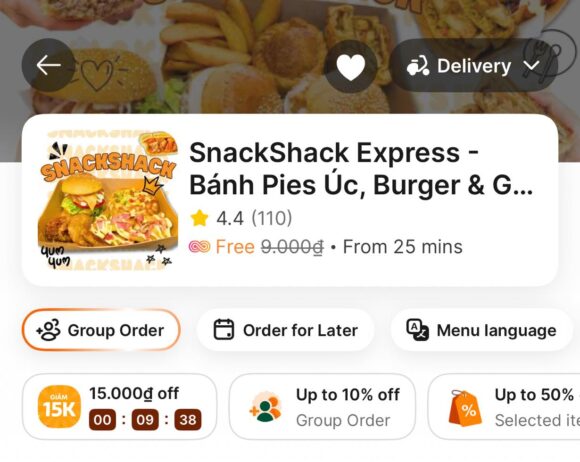Image resolution: width=580 pixels, height=462 pixels.
Task: Choose Order for Later
Action: pyautogui.click(x=285, y=330)
